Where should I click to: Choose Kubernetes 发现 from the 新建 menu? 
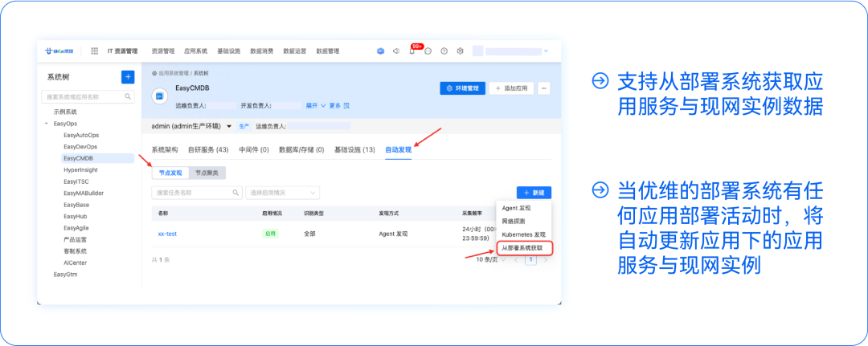coord(524,235)
